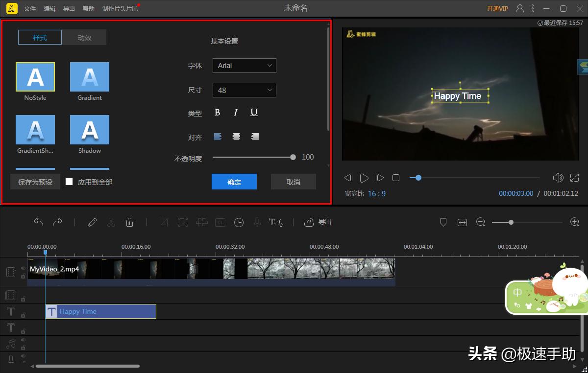The width and height of the screenshot is (588, 373).
Task: Open the Arial font dropdown
Action: coord(244,66)
